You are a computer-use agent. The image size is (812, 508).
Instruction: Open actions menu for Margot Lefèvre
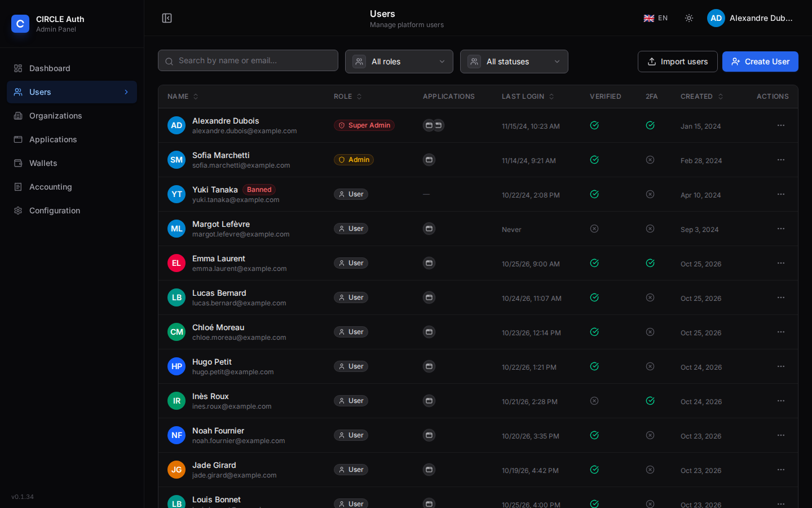pos(781,229)
